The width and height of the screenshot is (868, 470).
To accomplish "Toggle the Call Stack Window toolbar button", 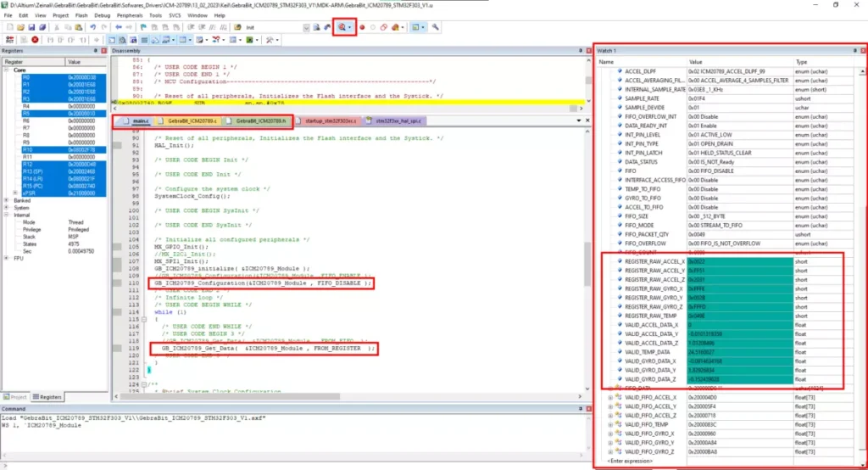I will click(x=155, y=40).
